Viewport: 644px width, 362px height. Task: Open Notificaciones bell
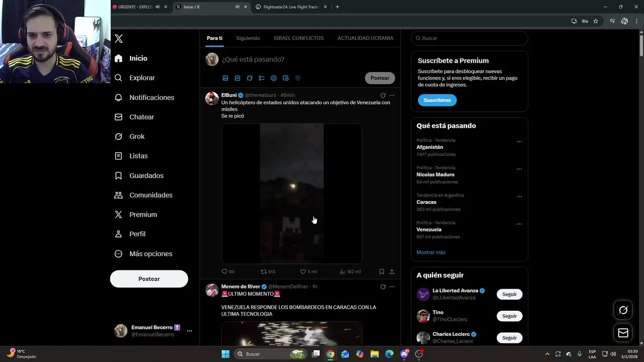coord(144,98)
